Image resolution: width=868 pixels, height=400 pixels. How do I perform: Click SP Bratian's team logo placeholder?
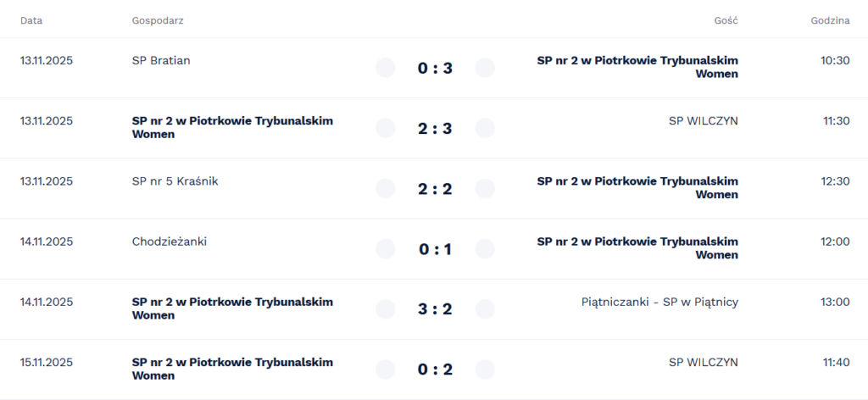click(386, 68)
